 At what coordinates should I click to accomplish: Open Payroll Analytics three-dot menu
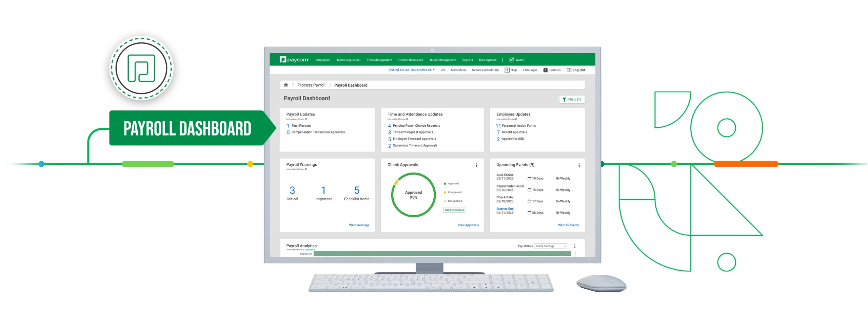tap(574, 246)
